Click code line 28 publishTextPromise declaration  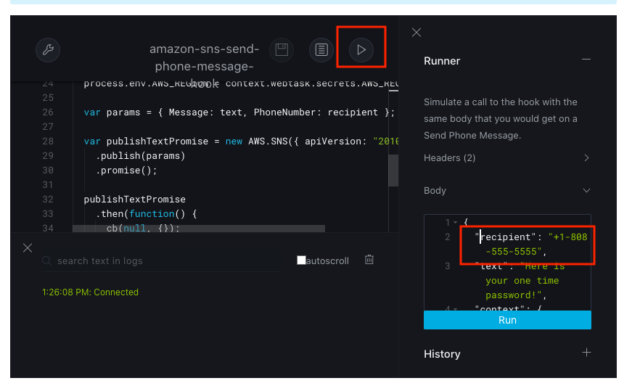tap(241, 141)
